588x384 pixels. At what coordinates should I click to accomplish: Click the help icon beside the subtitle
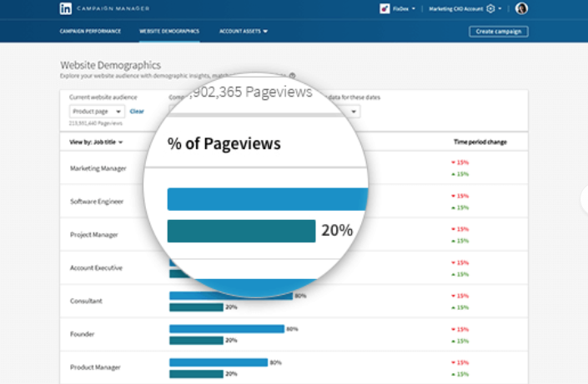tap(292, 75)
